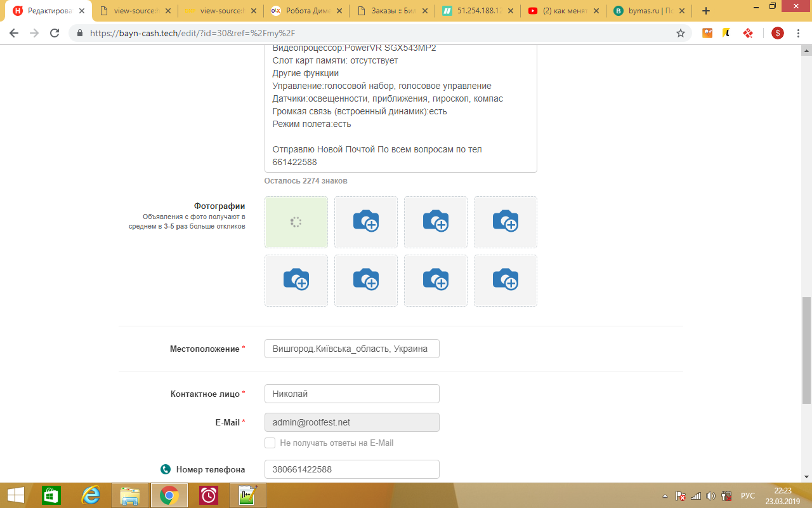Open a new browser tab
Viewport: 812px width, 508px height.
point(706,11)
